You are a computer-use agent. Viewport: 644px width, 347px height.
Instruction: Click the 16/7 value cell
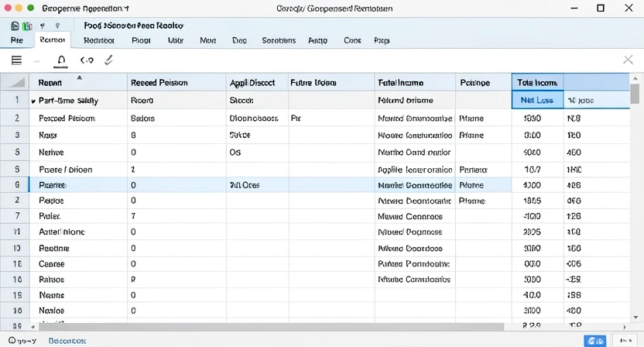[x=538, y=170]
